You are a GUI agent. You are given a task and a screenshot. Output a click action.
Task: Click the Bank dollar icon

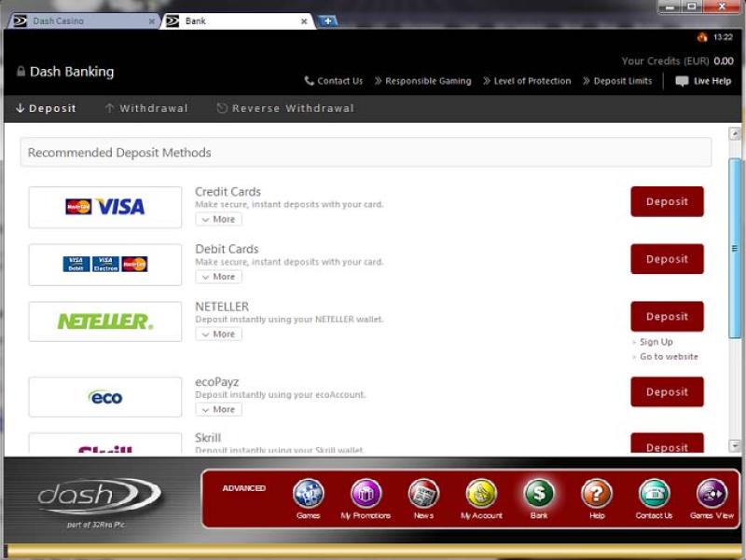tap(539, 493)
